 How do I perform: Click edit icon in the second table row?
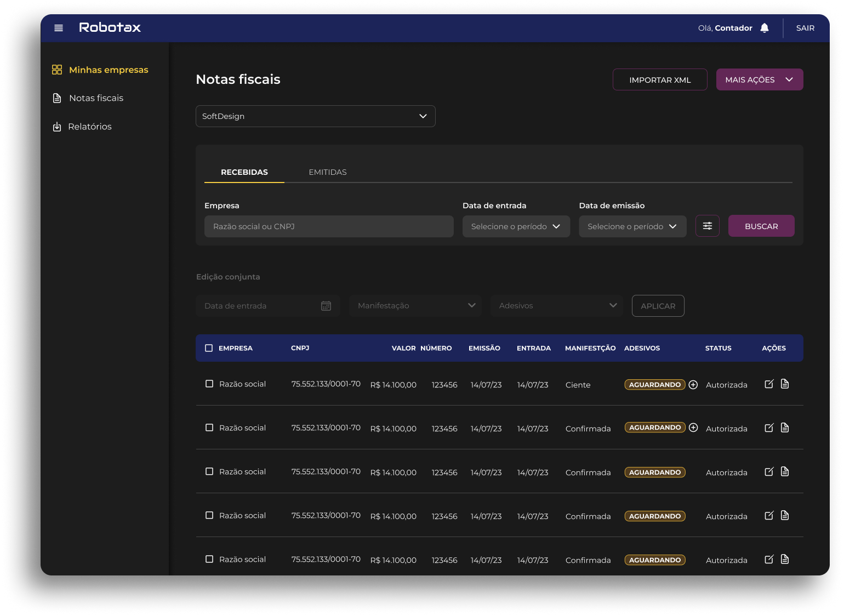pos(769,428)
